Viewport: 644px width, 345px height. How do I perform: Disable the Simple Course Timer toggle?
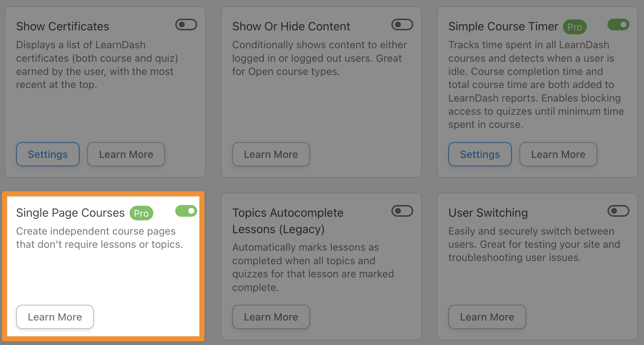click(618, 25)
